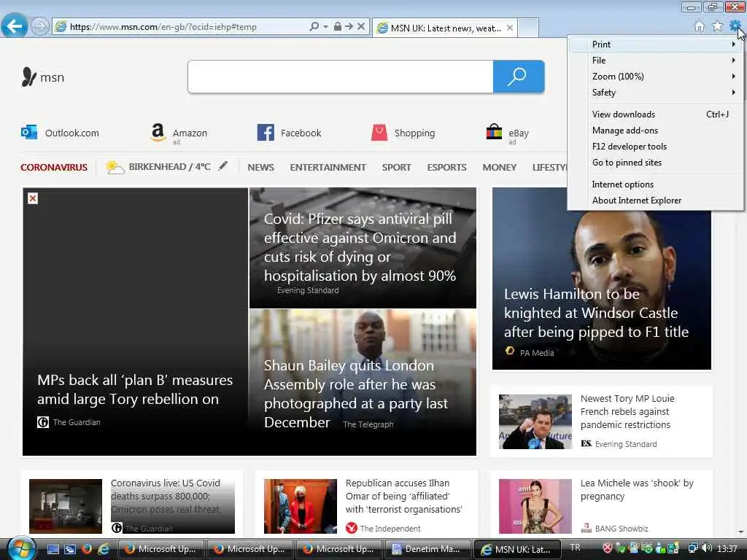Viewport: 747px width, 560px height.
Task: Click the broken image red X icon
Action: coord(33,198)
